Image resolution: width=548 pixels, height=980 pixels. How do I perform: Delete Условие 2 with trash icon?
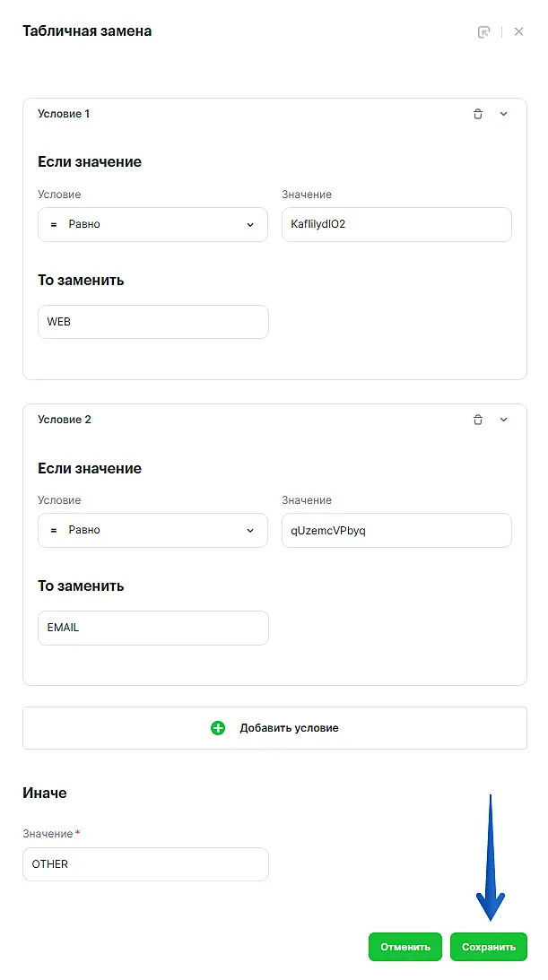pos(478,420)
